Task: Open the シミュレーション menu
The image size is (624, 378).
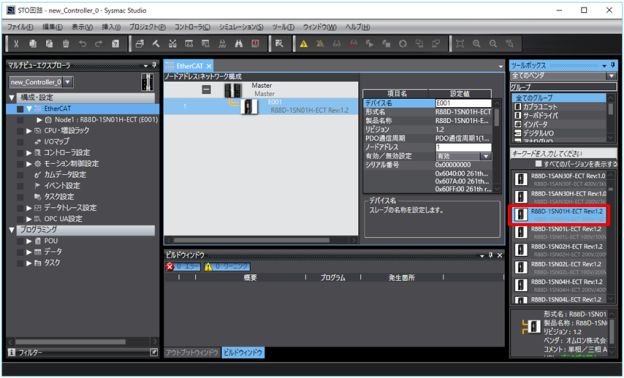Action: click(241, 27)
